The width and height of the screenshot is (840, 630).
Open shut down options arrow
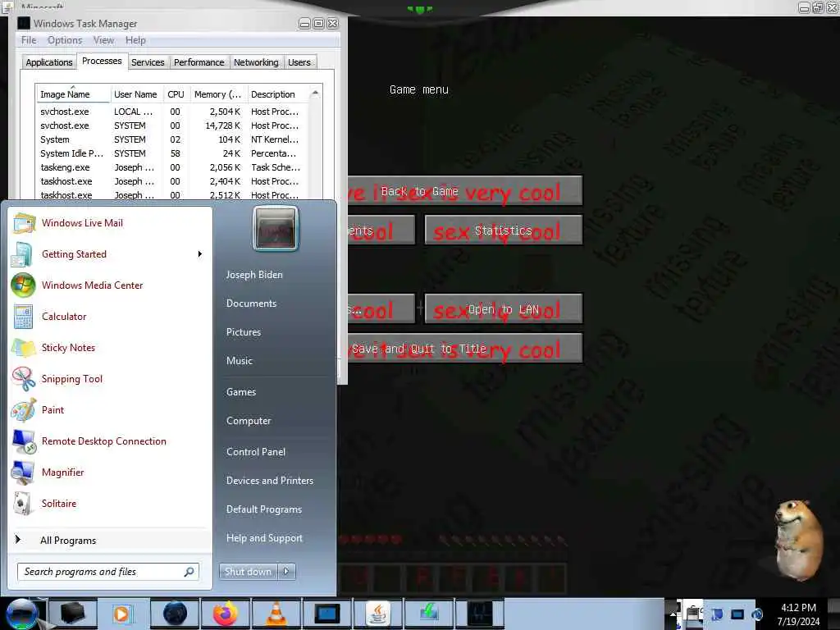(x=286, y=572)
